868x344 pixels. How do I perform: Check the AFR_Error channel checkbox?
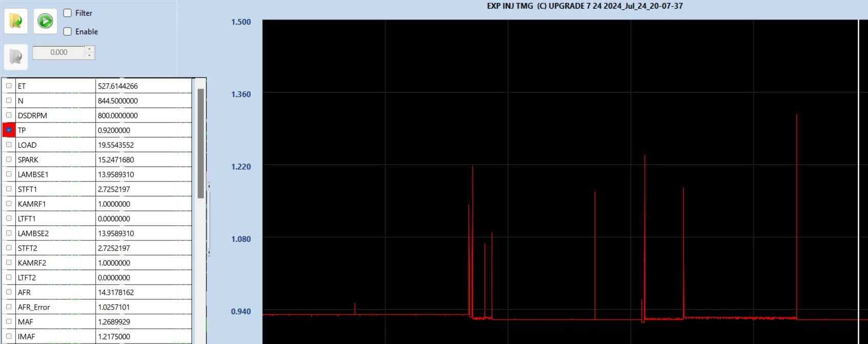(9, 307)
